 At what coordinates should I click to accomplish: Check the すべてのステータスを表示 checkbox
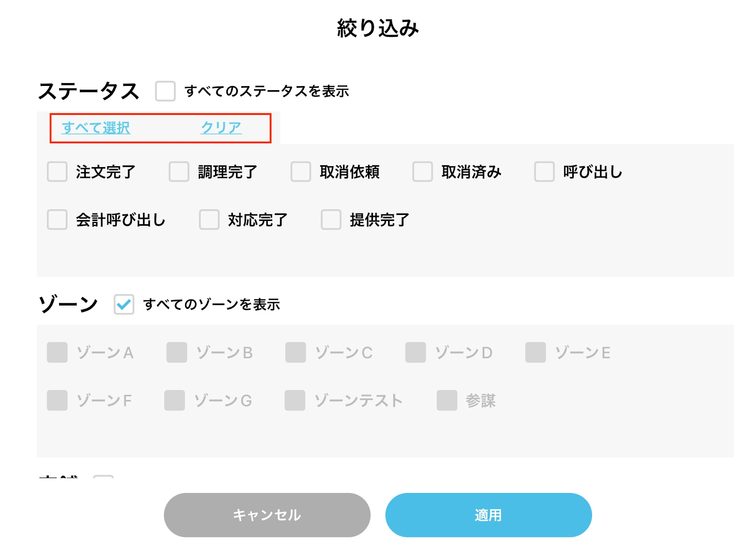[165, 91]
